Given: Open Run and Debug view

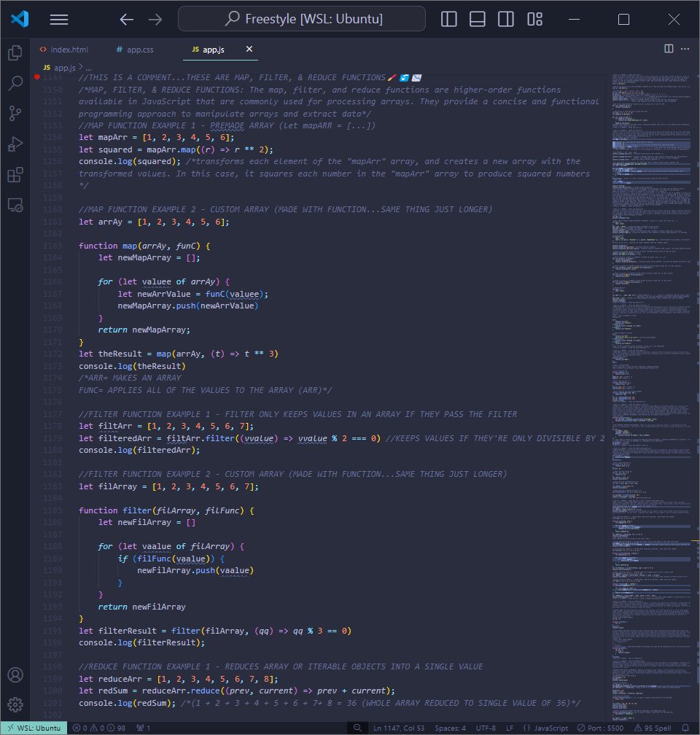Looking at the screenshot, I should [15, 144].
